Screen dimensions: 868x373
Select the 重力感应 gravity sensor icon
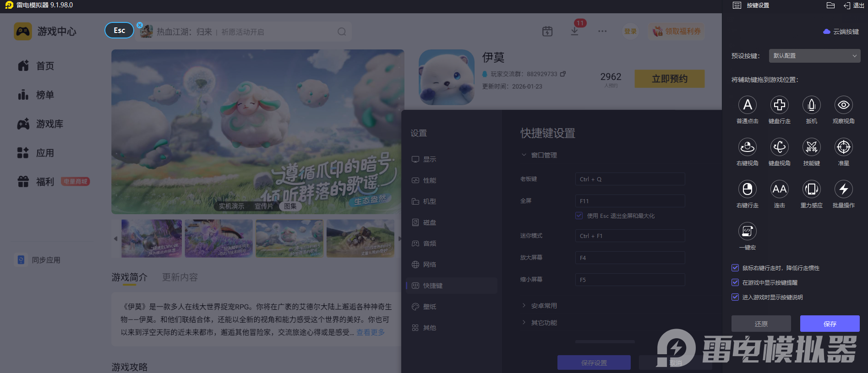812,189
